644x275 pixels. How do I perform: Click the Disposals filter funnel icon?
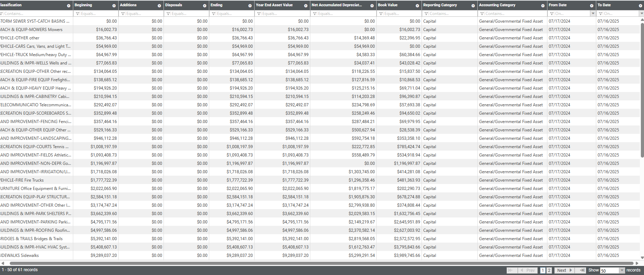point(168,14)
